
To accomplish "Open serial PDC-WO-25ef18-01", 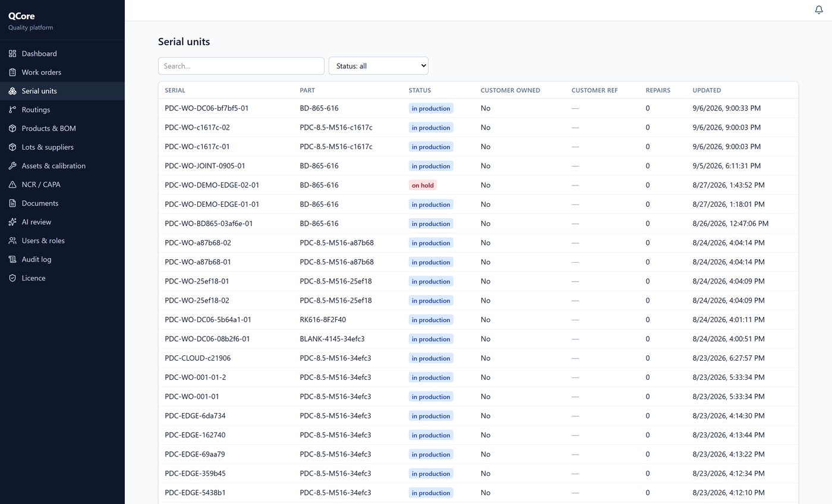I will pyautogui.click(x=197, y=281).
